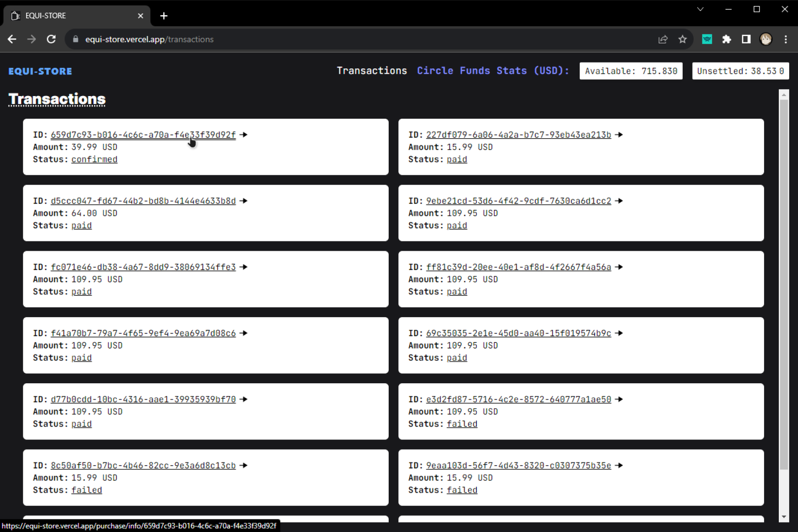
Task: Open the Extensions puzzle menu
Action: pos(727,39)
